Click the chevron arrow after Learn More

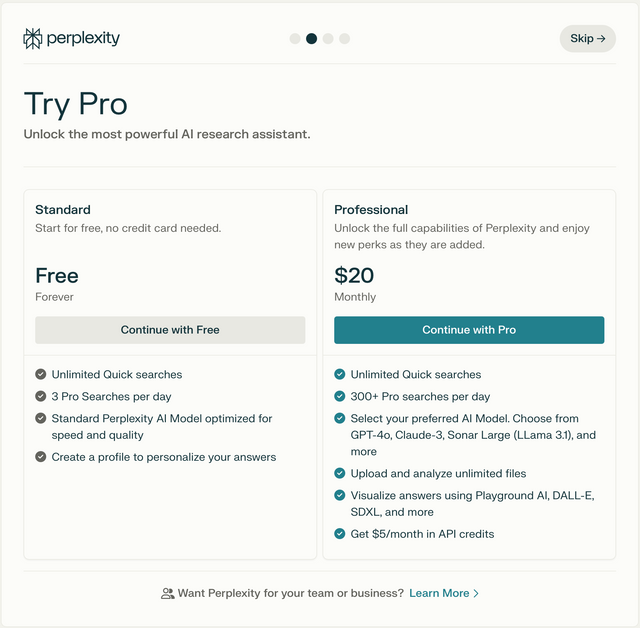(x=476, y=593)
